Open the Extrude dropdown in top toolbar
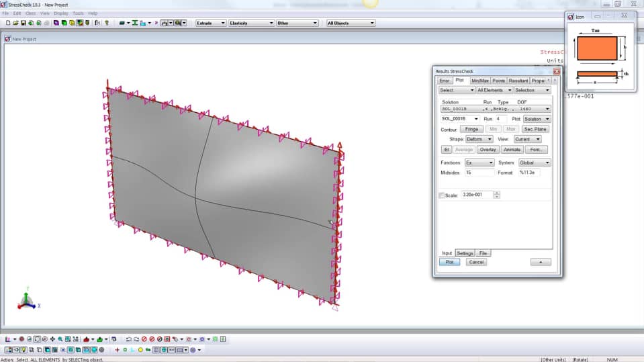This screenshot has width=644, height=362. (x=211, y=23)
